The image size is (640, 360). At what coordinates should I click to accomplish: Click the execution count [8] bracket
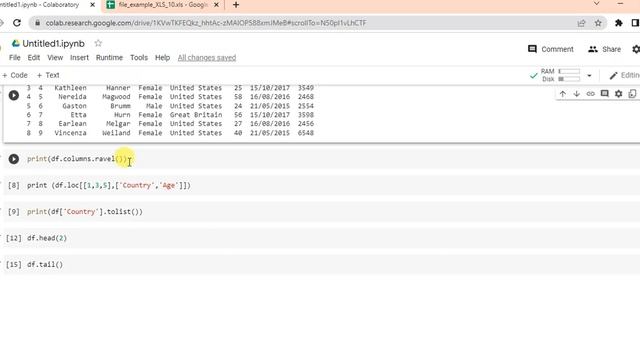tap(13, 185)
